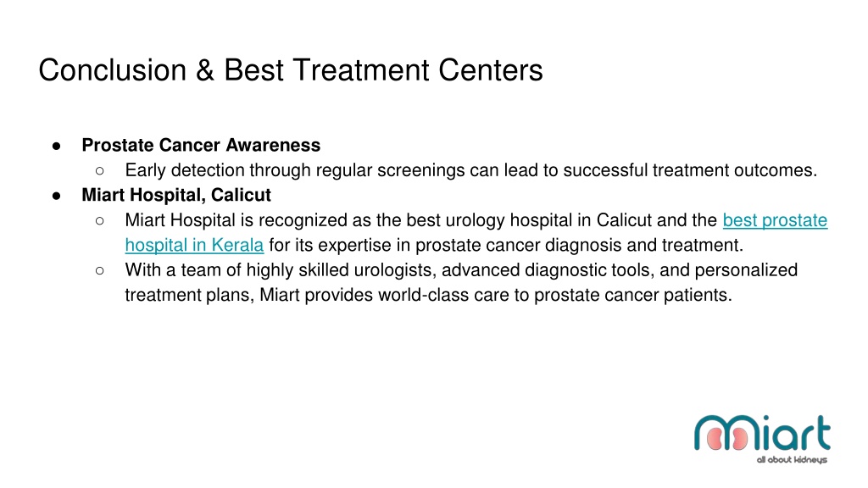Image resolution: width=868 pixels, height=488 pixels.
Task: Click the hollow bullet before 'Early detection'
Action: pos(100,171)
